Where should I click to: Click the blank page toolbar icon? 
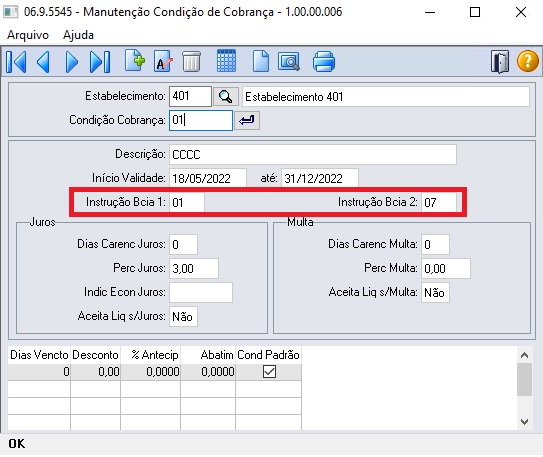click(x=260, y=61)
